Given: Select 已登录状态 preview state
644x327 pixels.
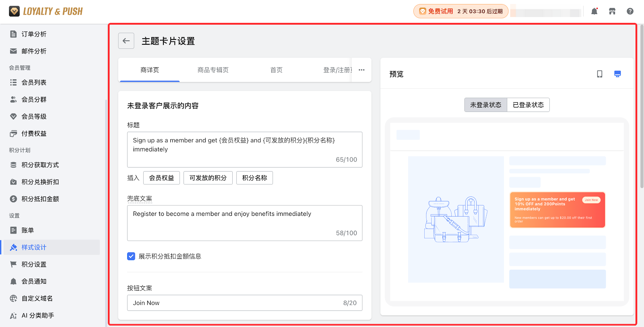Looking at the screenshot, I should 528,105.
